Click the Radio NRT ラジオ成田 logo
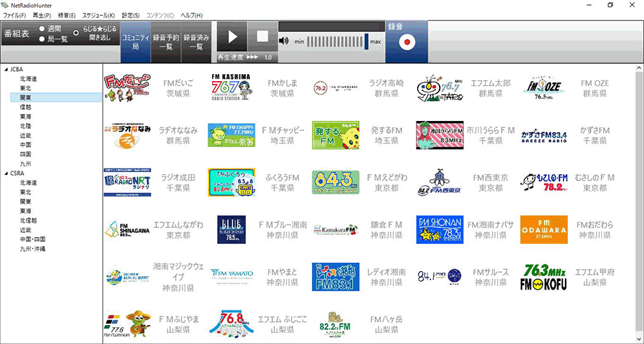 pos(127,182)
